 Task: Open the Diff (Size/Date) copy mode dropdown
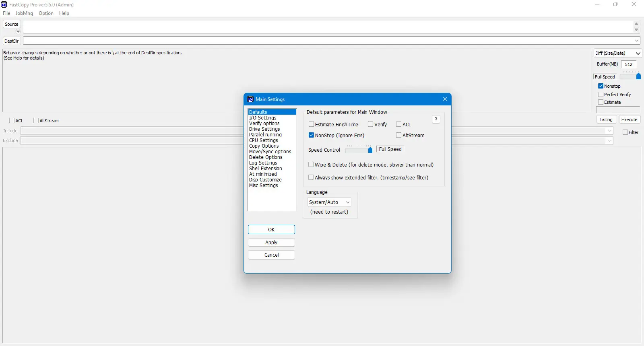point(618,53)
